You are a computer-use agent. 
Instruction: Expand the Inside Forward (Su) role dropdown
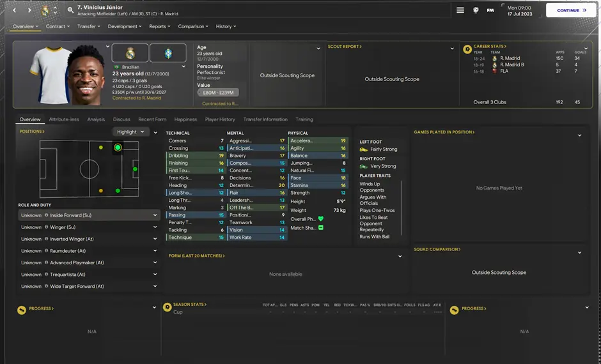point(155,215)
